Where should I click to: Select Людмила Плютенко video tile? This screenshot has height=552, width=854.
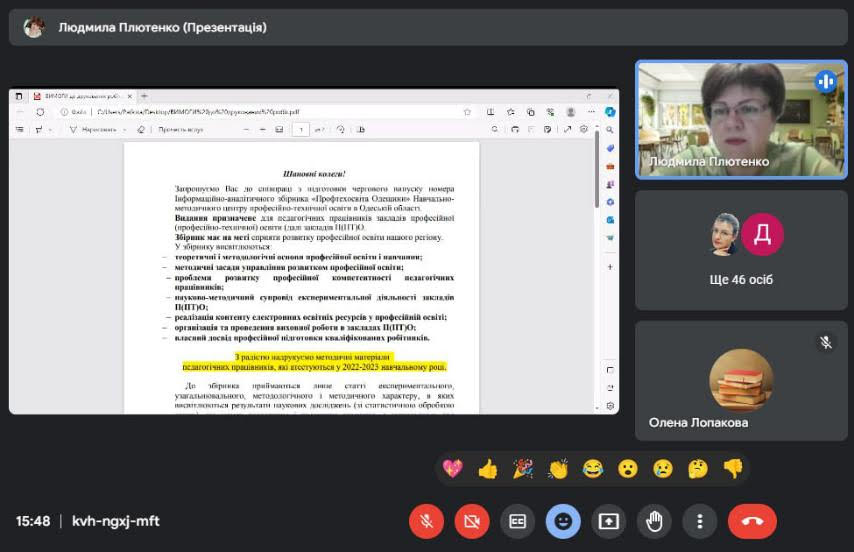tap(741, 119)
